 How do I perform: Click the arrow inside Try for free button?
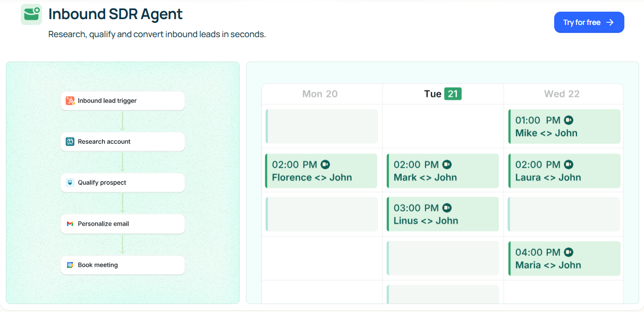610,22
